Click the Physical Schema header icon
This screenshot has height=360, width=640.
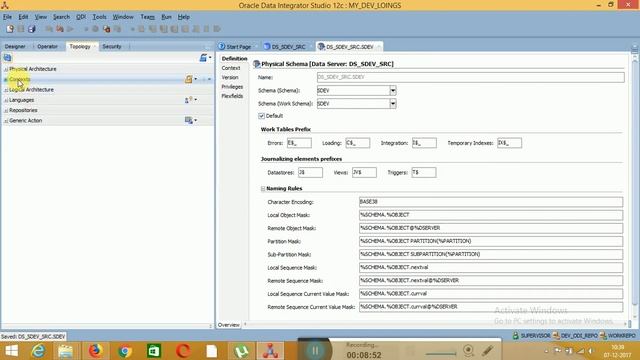point(256,64)
